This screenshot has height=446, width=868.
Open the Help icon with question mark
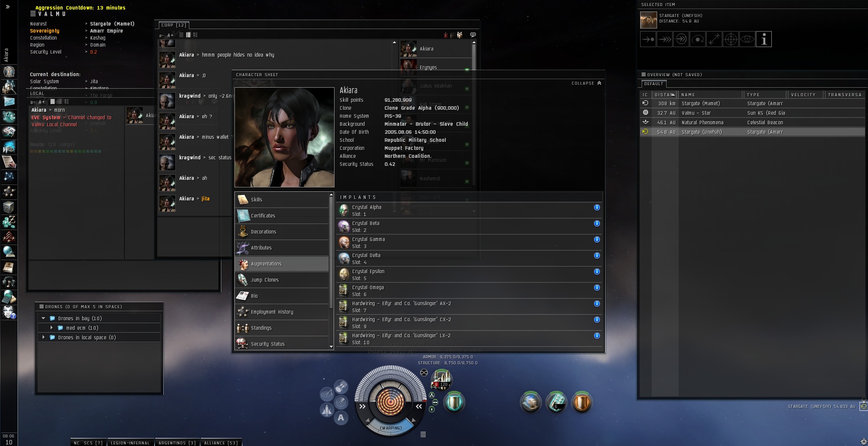point(9,312)
